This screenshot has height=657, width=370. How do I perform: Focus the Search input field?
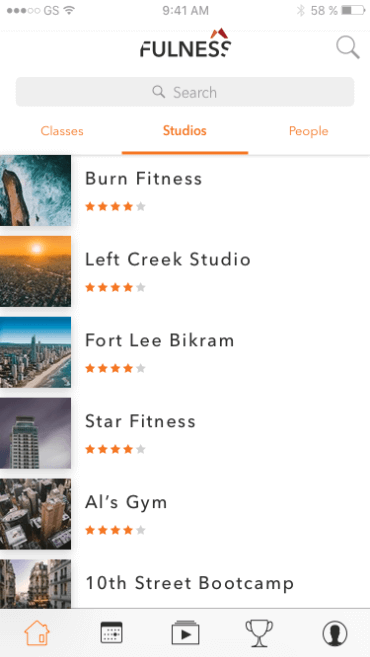(x=185, y=92)
